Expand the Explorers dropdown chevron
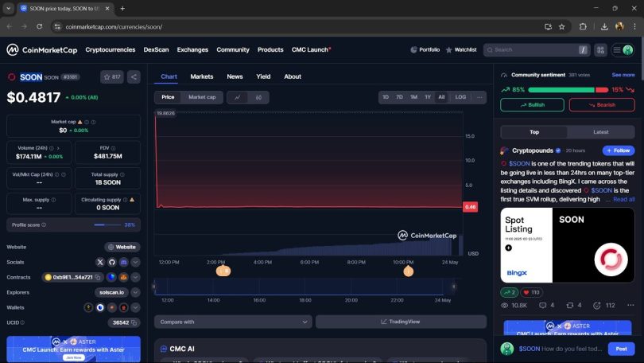The image size is (644, 363). point(135,292)
